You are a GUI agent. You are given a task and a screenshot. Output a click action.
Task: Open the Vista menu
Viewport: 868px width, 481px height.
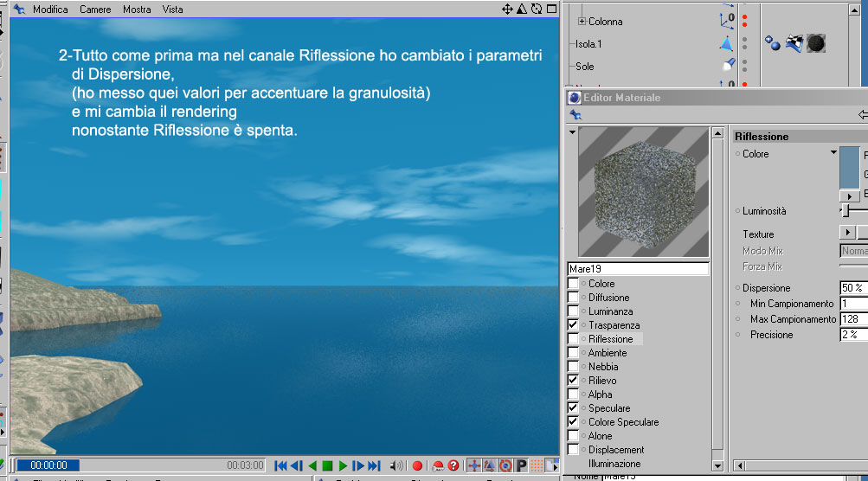pos(173,10)
